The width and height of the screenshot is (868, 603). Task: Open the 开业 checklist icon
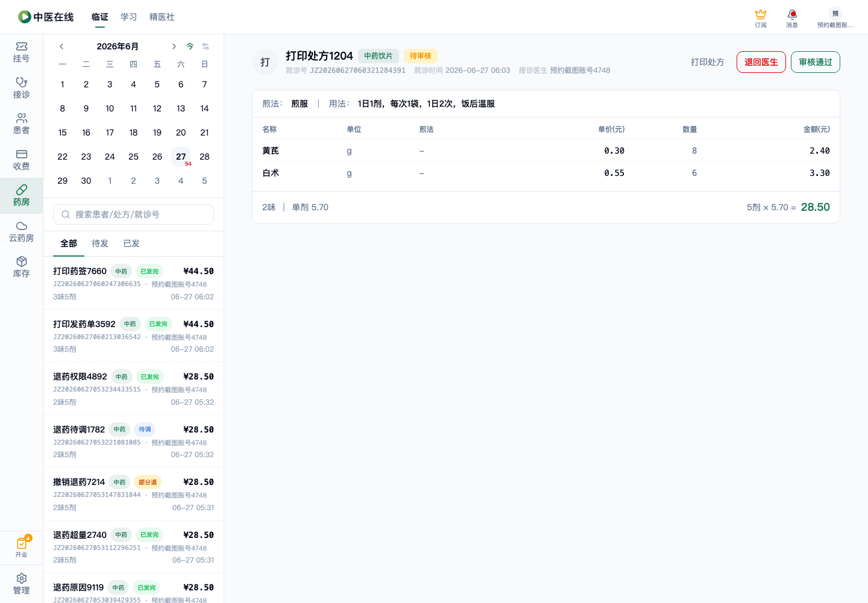click(21, 547)
